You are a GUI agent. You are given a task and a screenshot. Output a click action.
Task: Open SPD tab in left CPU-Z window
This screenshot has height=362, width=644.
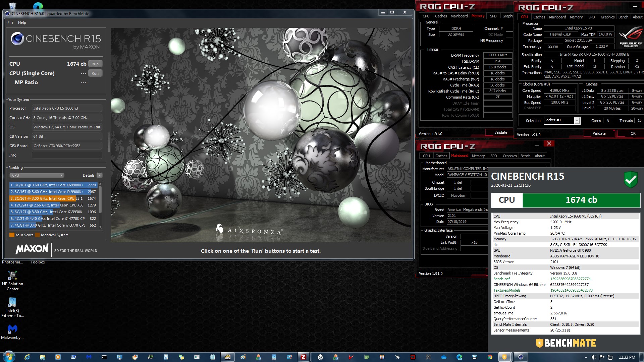coord(493,16)
